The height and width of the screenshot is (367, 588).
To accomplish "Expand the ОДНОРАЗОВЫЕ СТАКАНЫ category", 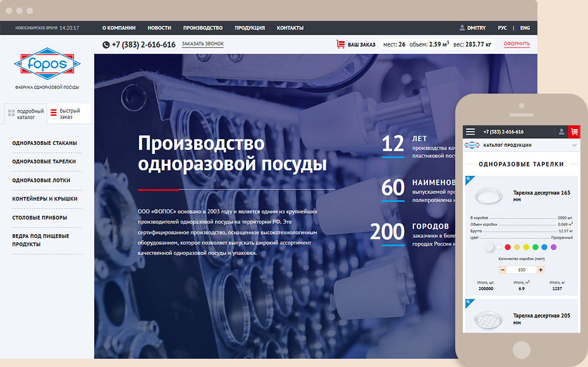I will click(44, 143).
